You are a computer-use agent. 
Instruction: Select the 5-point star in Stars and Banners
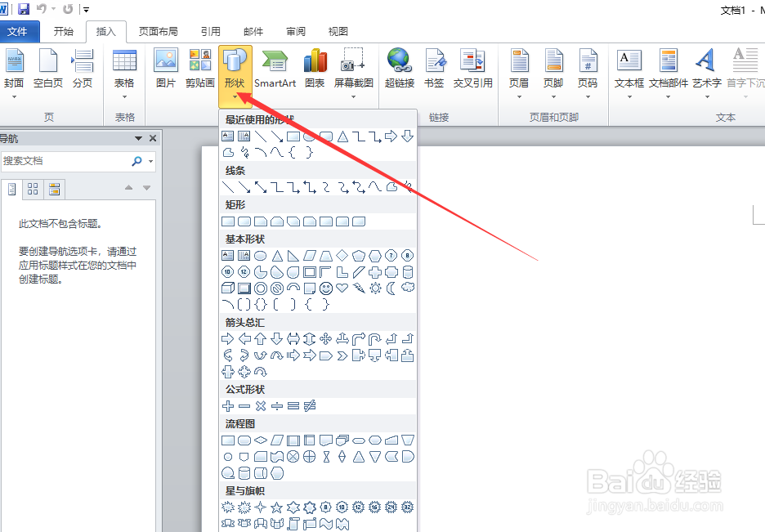click(x=276, y=507)
